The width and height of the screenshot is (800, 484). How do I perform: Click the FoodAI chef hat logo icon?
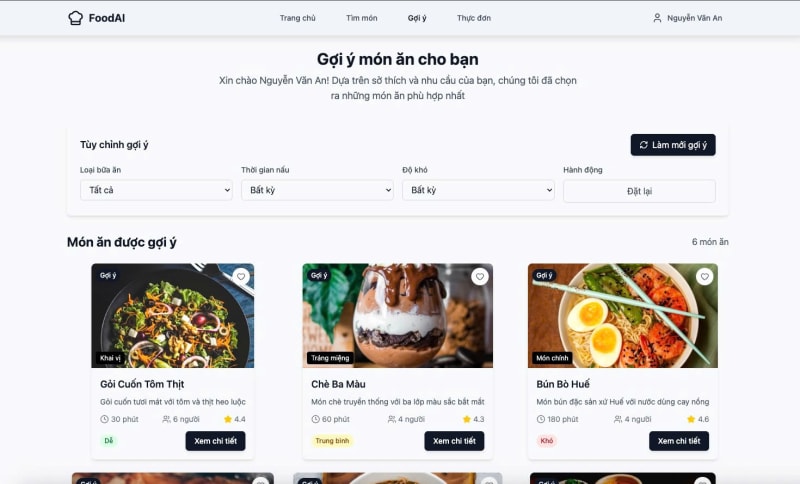pyautogui.click(x=76, y=18)
